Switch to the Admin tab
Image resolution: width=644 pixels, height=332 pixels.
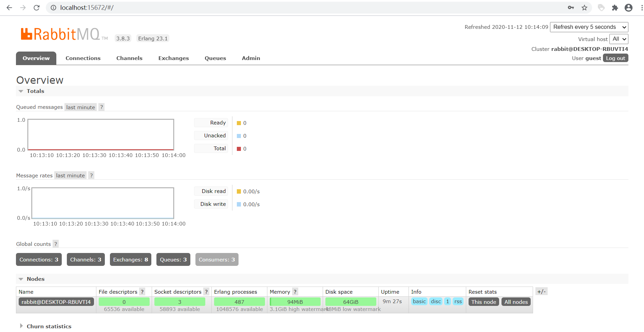251,58
